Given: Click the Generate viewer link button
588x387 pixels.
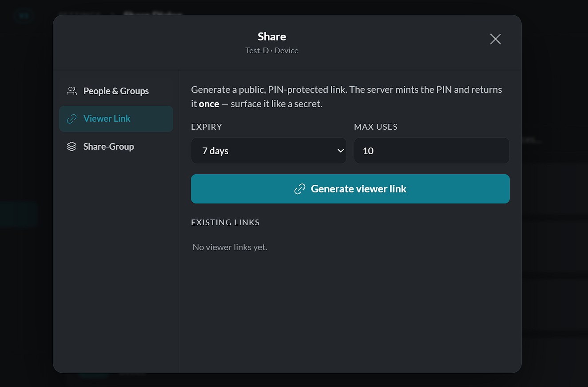Looking at the screenshot, I should point(350,189).
